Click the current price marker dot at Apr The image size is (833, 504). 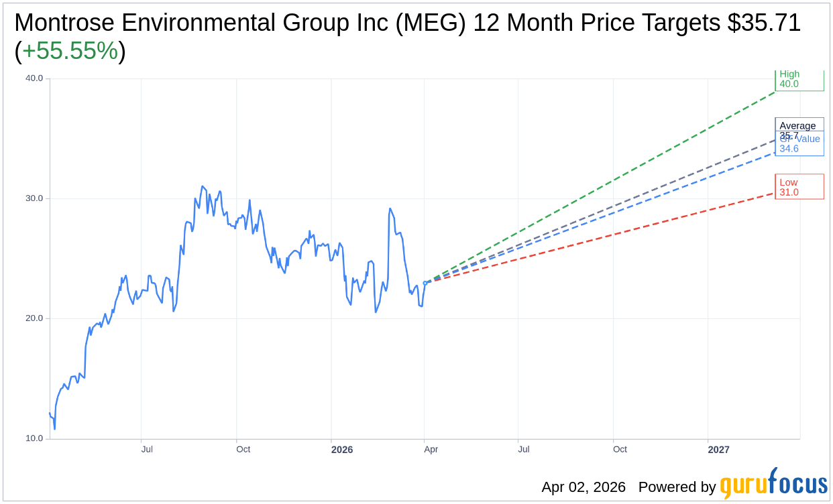point(425,283)
